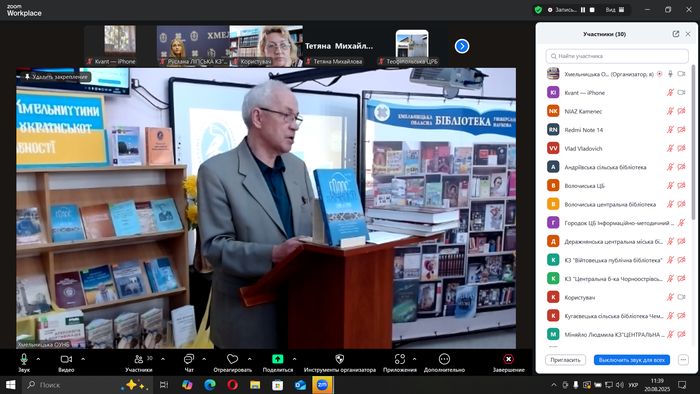The image size is (700, 394).
Task: Click the Пригласить invite button
Action: (565, 360)
